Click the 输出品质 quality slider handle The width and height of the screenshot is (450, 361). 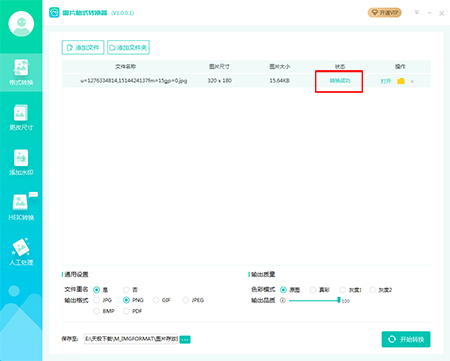point(339,300)
